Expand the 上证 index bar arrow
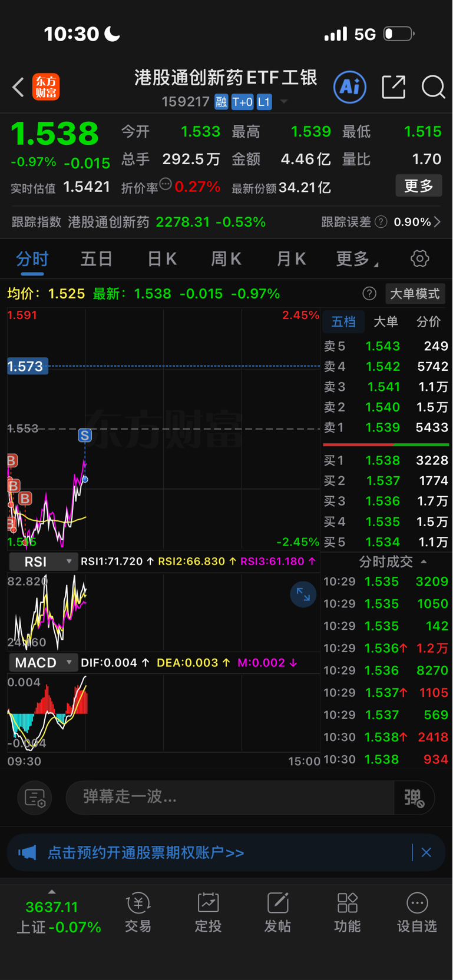This screenshot has width=453, height=980. (x=52, y=892)
